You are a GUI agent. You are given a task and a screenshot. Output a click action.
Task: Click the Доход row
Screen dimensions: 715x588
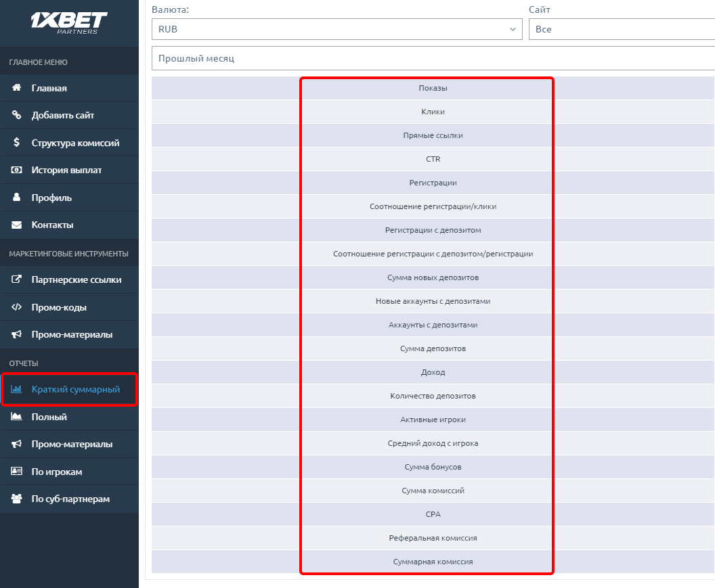433,372
